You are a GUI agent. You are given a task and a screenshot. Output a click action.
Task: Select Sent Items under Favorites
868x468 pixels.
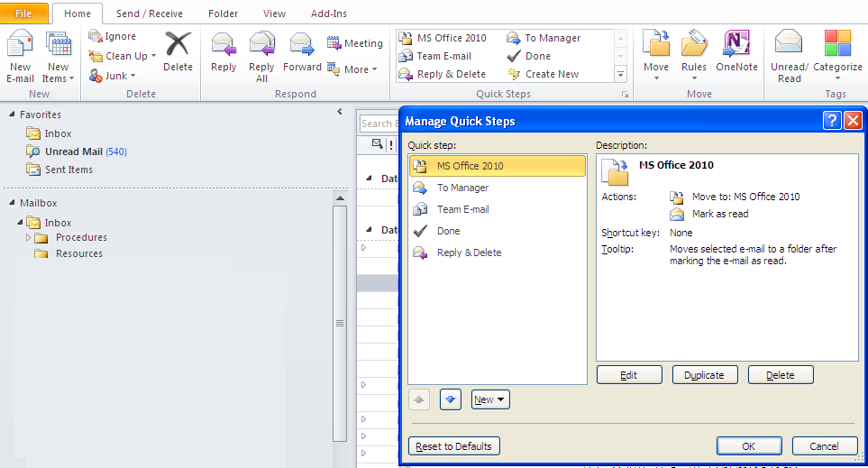[59, 170]
